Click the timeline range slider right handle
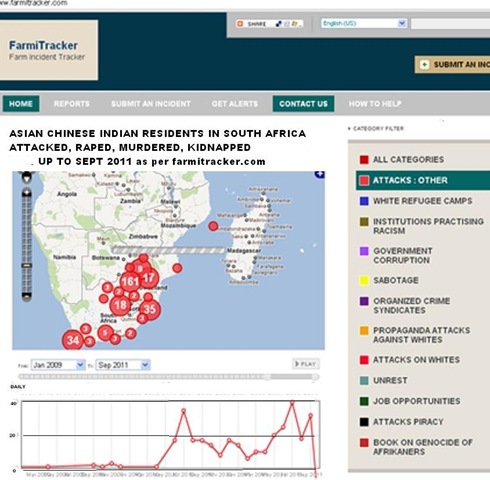490x480 pixels. click(315, 377)
